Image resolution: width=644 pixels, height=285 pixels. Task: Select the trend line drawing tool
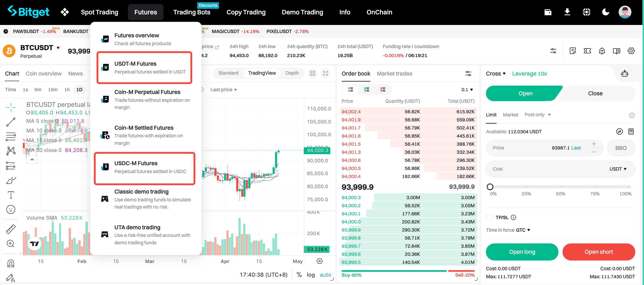pyautogui.click(x=11, y=122)
